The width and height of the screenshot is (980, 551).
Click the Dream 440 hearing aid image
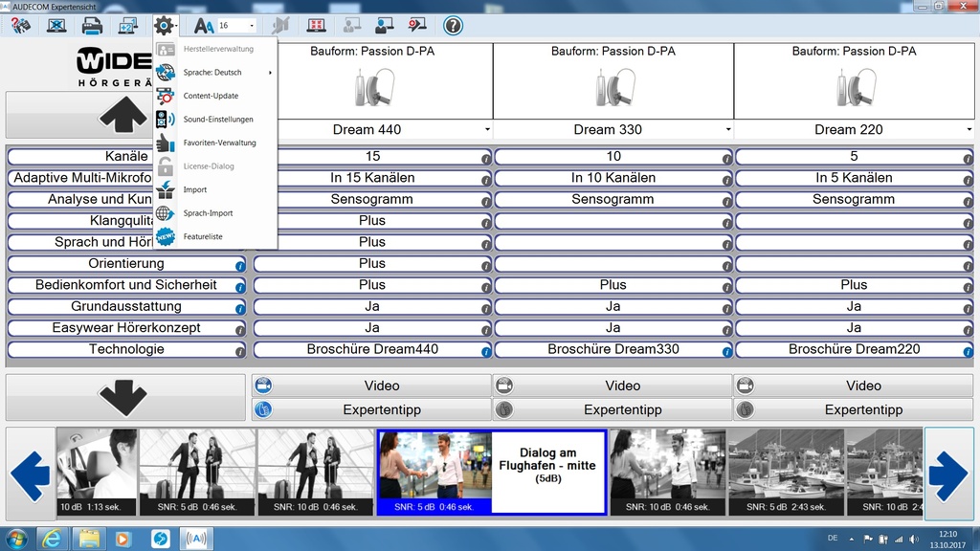pos(374,87)
